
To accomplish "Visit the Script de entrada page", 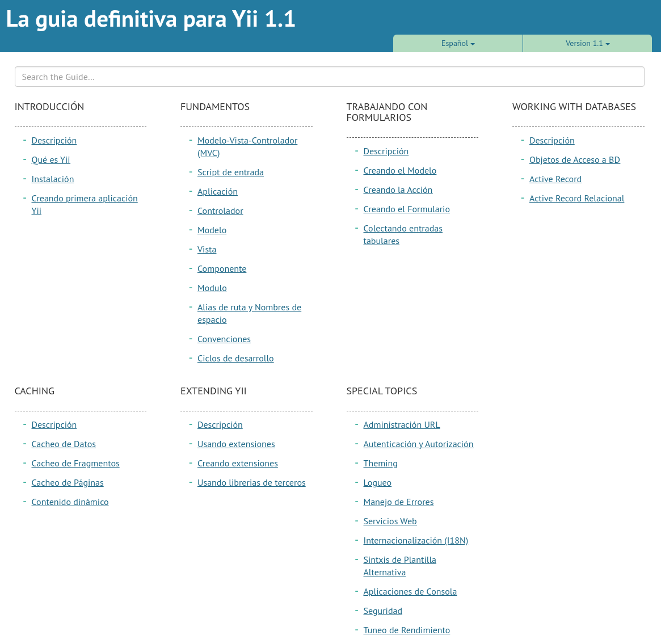I will click(230, 173).
